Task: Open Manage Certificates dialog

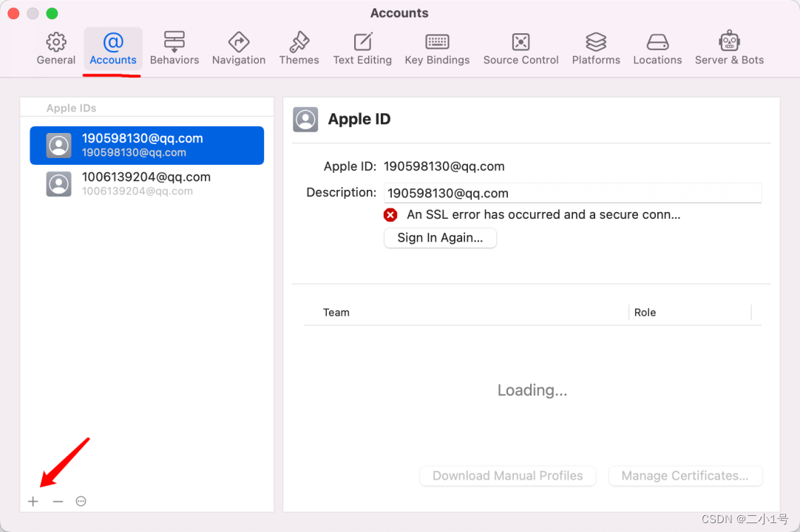Action: (x=685, y=476)
